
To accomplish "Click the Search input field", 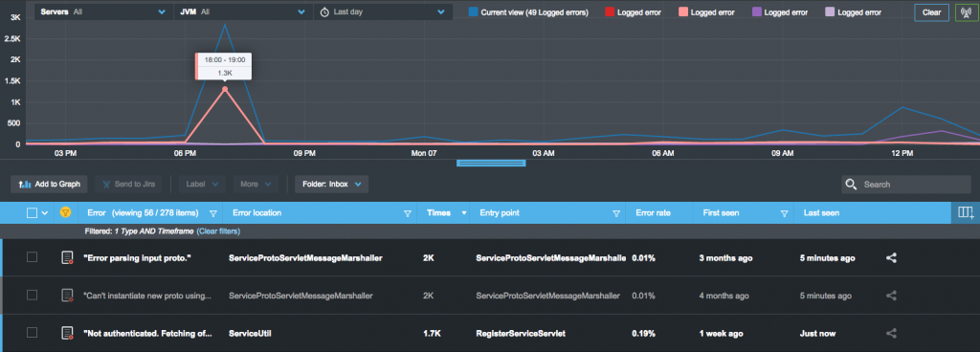I will click(905, 184).
